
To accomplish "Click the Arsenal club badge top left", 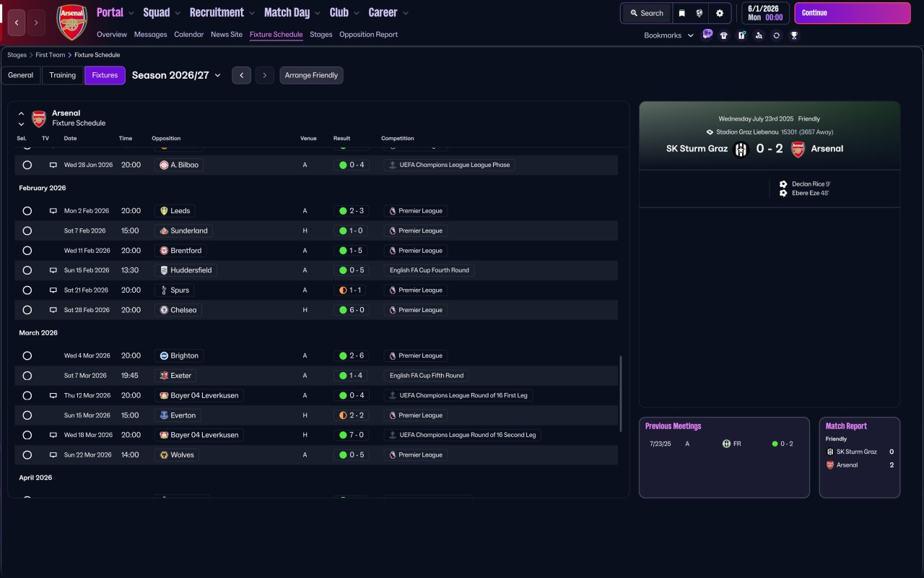I will coord(71,23).
